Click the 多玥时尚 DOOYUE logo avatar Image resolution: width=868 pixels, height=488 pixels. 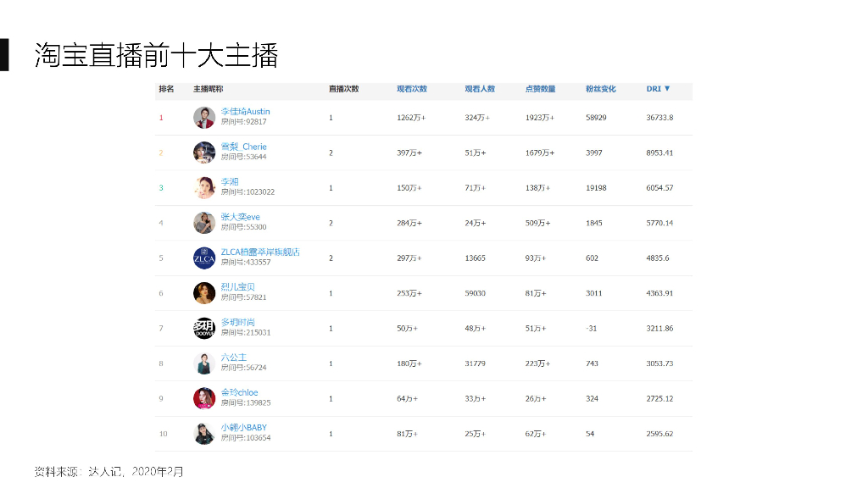(x=204, y=328)
